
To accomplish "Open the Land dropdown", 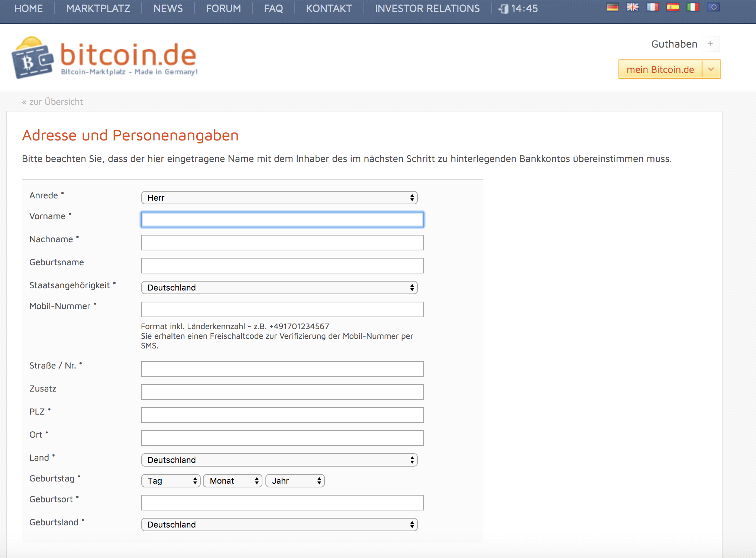I will tap(280, 460).
